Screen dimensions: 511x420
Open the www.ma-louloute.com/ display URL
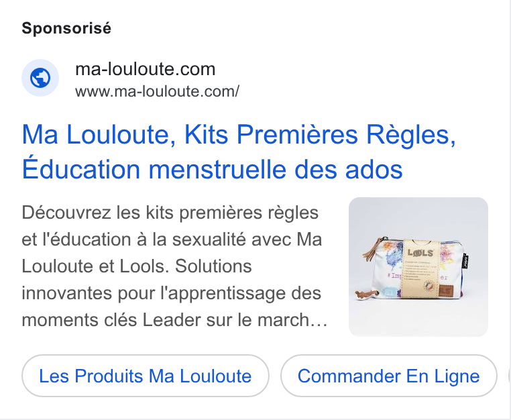157,91
